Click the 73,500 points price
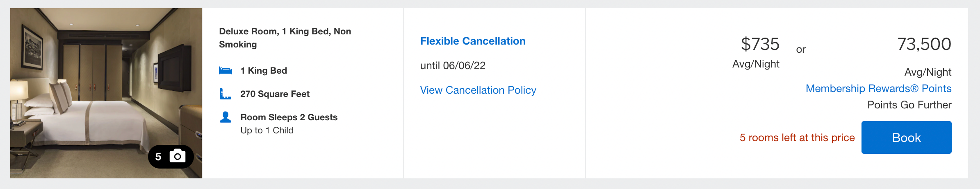This screenshot has height=189, width=980. 924,44
